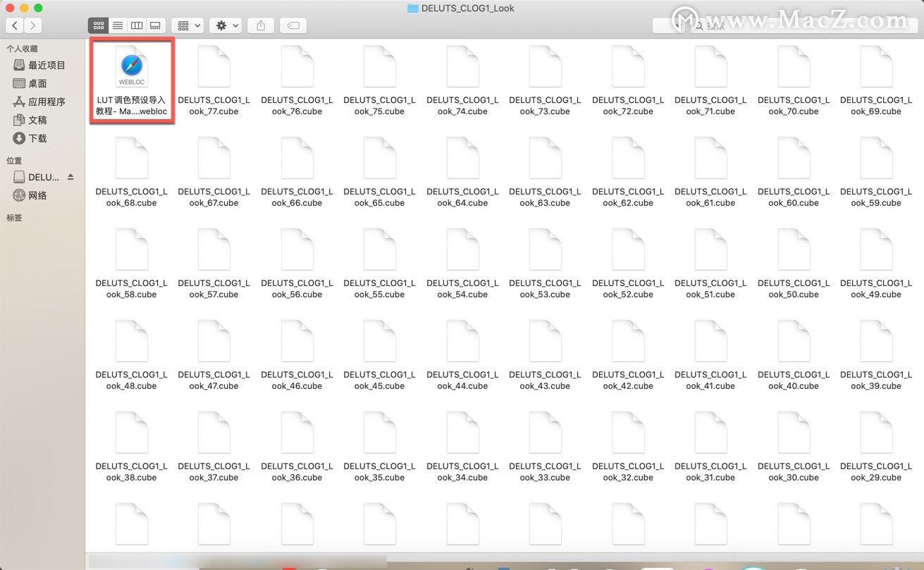
Task: Click filename text DELUTS_CLOG1_Look_30.cube
Action: [x=794, y=472]
